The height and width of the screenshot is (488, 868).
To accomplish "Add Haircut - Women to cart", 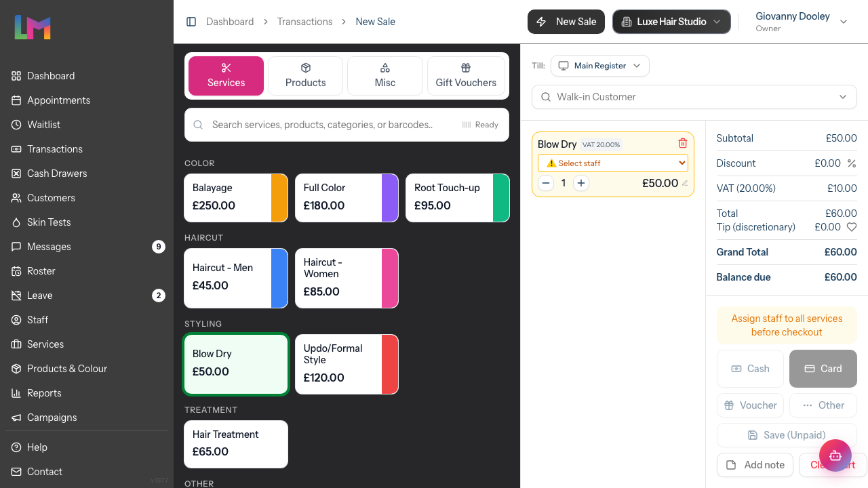I will pos(347,278).
